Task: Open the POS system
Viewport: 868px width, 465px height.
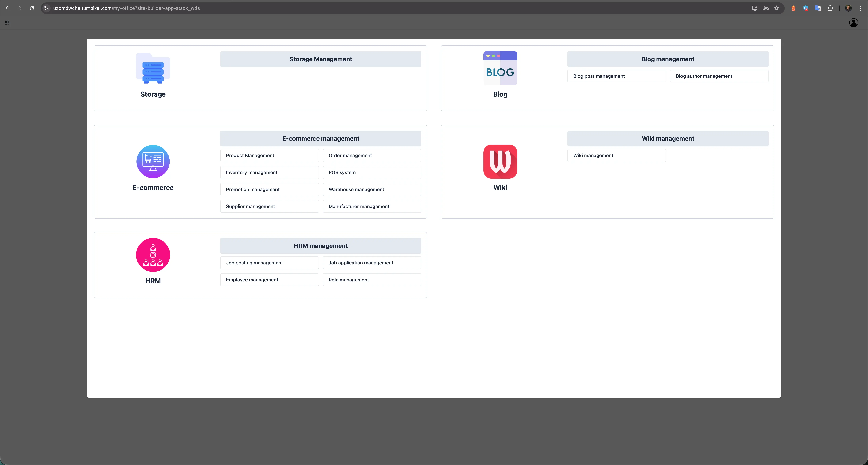Action: tap(372, 172)
